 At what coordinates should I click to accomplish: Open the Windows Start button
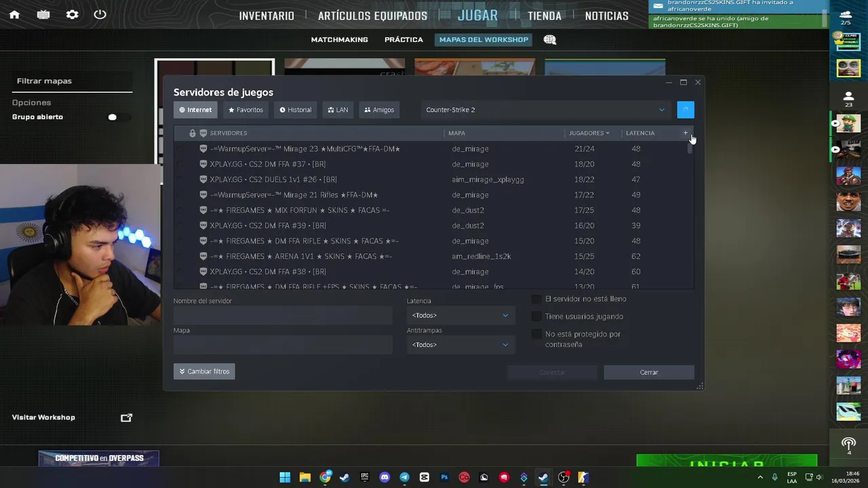(x=285, y=477)
